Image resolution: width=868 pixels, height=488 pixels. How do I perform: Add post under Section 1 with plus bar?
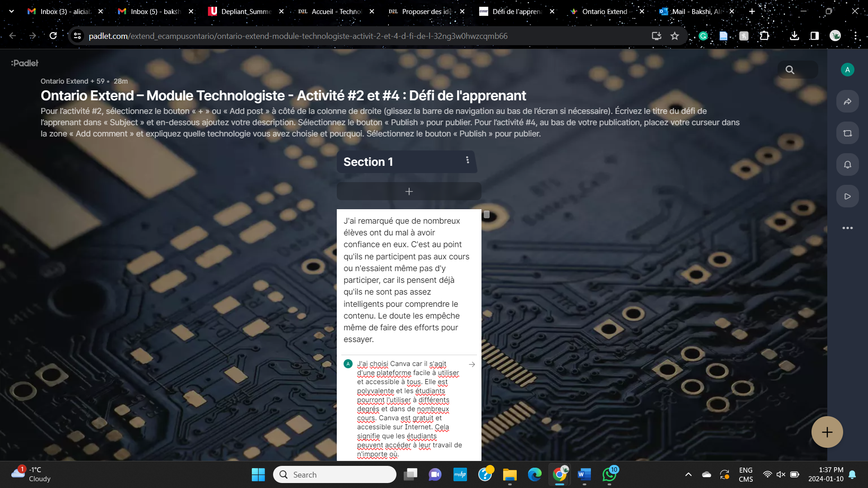click(x=409, y=192)
